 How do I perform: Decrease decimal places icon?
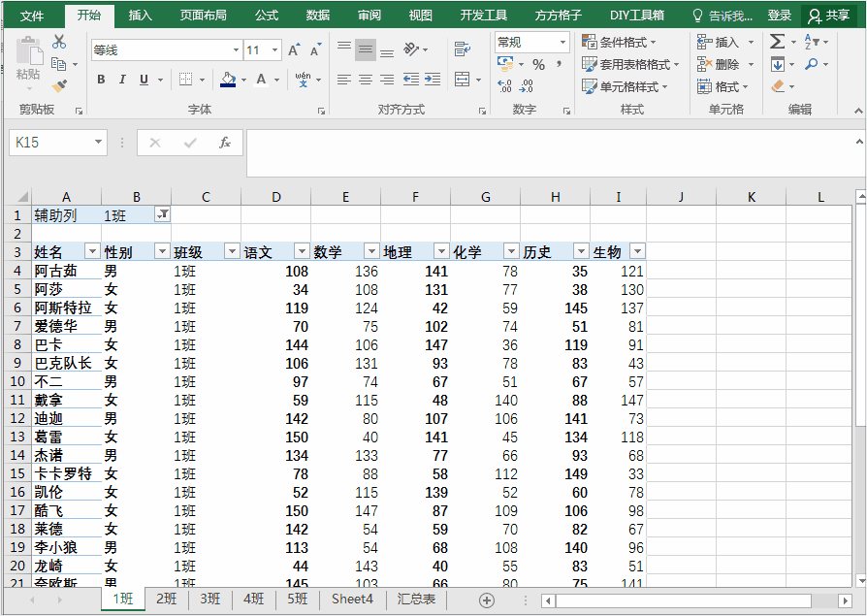(x=527, y=85)
